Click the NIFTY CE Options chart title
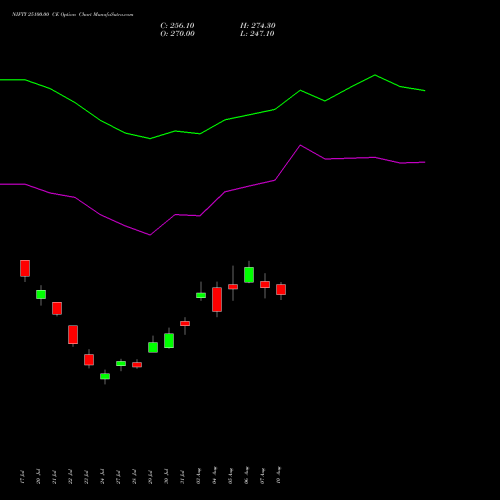Image resolution: width=500 pixels, height=500 pixels. (x=73, y=15)
